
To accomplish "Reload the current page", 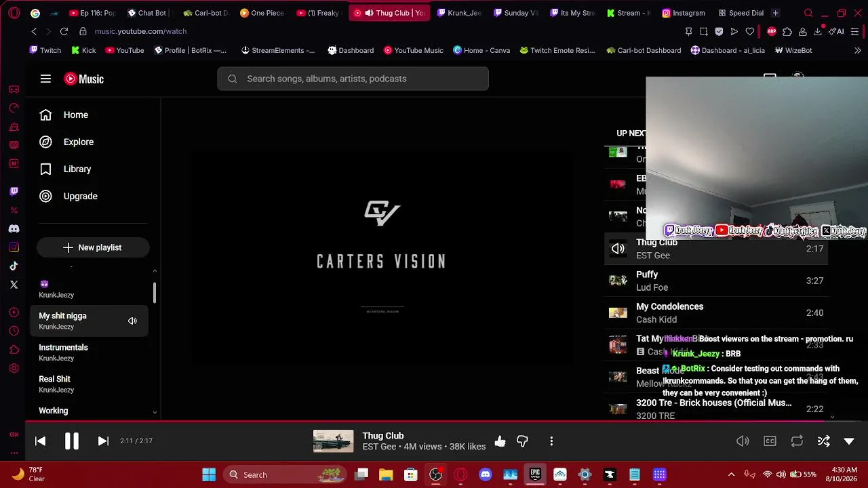I will point(64,31).
